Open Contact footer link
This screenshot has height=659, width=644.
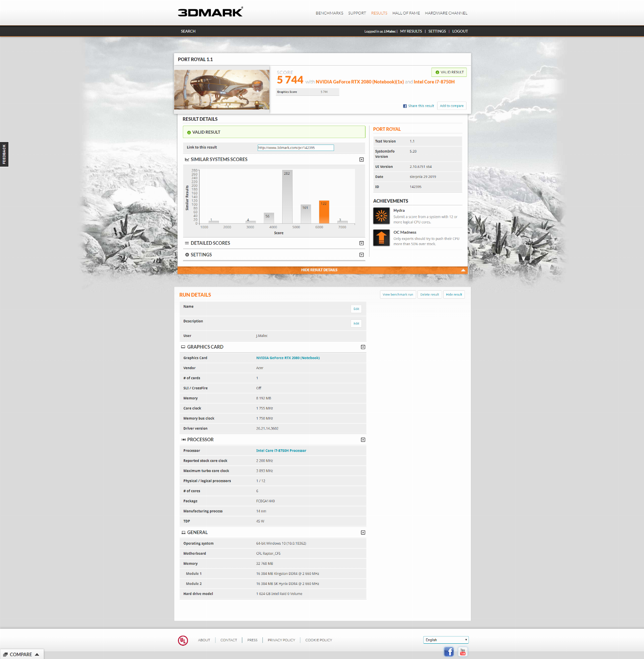(229, 640)
